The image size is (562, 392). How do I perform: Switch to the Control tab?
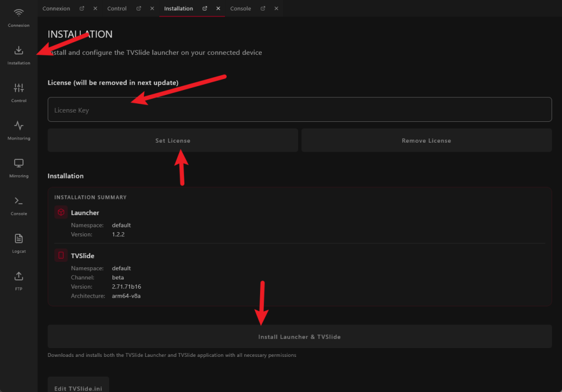[x=117, y=9]
